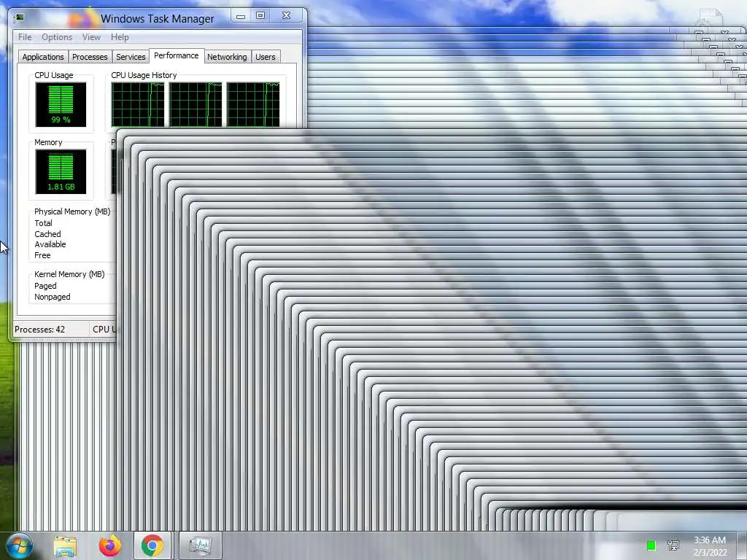Launch Windows Explorer from the taskbar

pyautogui.click(x=65, y=545)
